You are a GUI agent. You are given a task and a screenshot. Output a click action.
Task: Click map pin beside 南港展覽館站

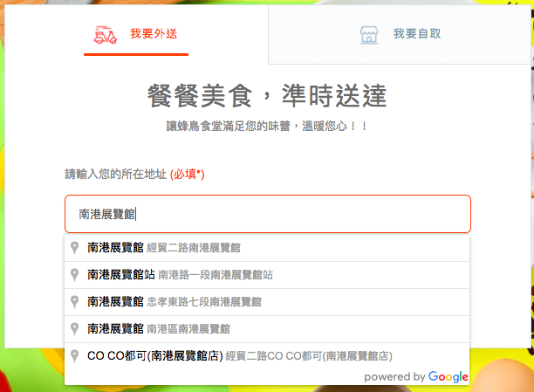pos(74,275)
